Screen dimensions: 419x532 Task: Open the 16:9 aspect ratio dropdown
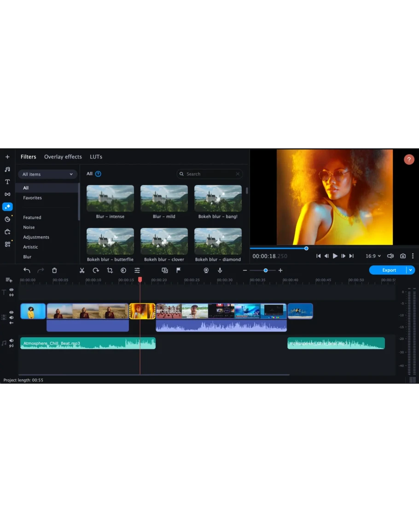tap(373, 256)
